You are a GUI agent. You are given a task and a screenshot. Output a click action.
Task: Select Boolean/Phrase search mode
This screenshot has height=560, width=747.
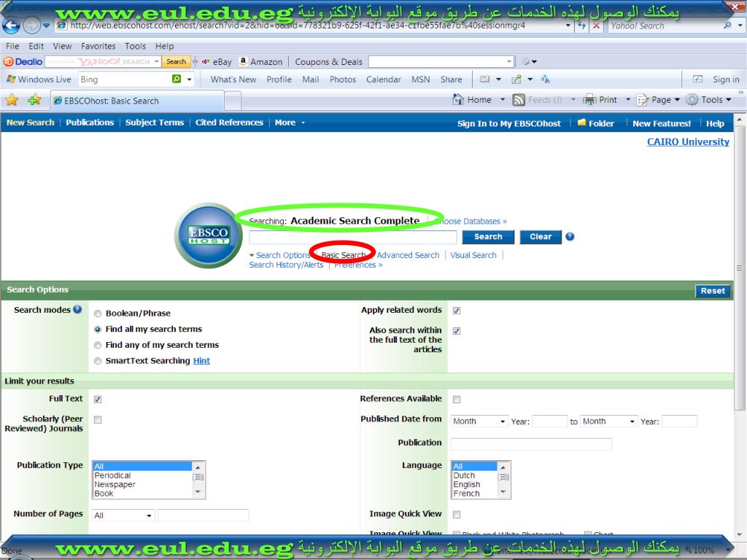click(98, 314)
